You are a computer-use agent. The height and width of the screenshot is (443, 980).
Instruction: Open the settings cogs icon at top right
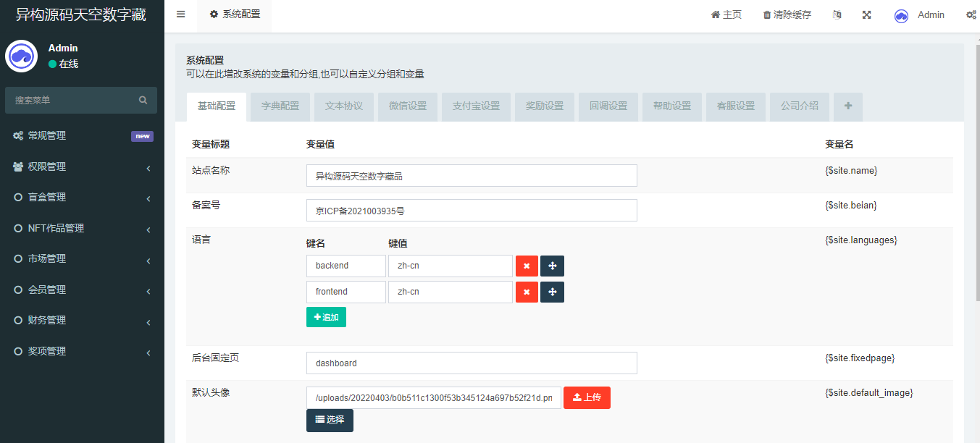(x=971, y=15)
